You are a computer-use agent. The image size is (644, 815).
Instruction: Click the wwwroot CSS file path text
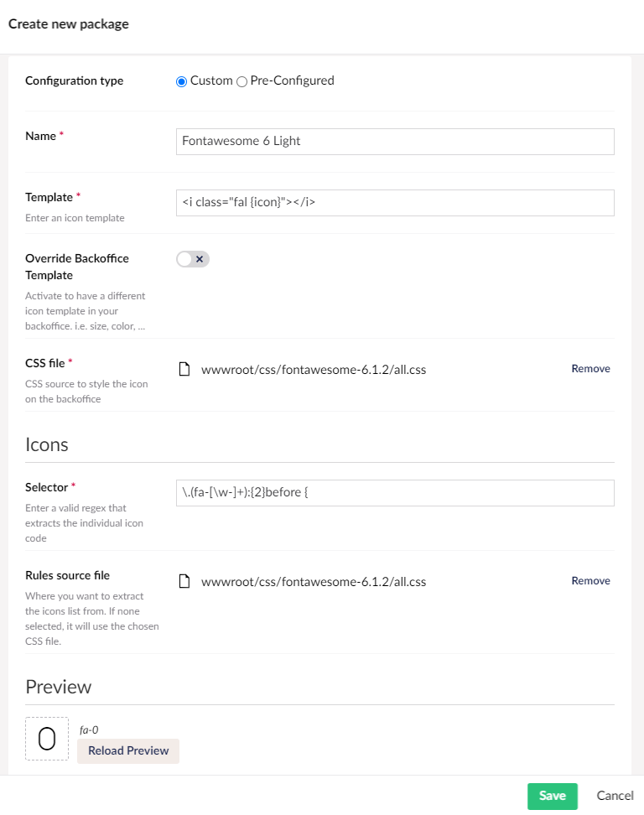pos(314,368)
